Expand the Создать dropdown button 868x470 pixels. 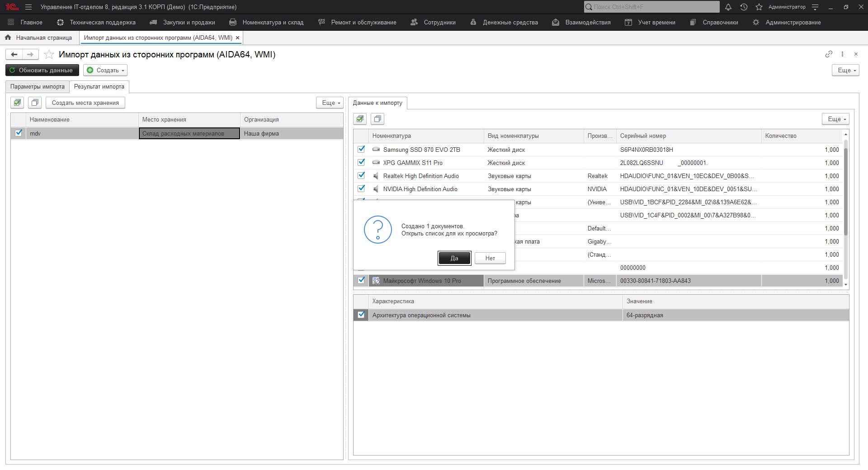105,70
